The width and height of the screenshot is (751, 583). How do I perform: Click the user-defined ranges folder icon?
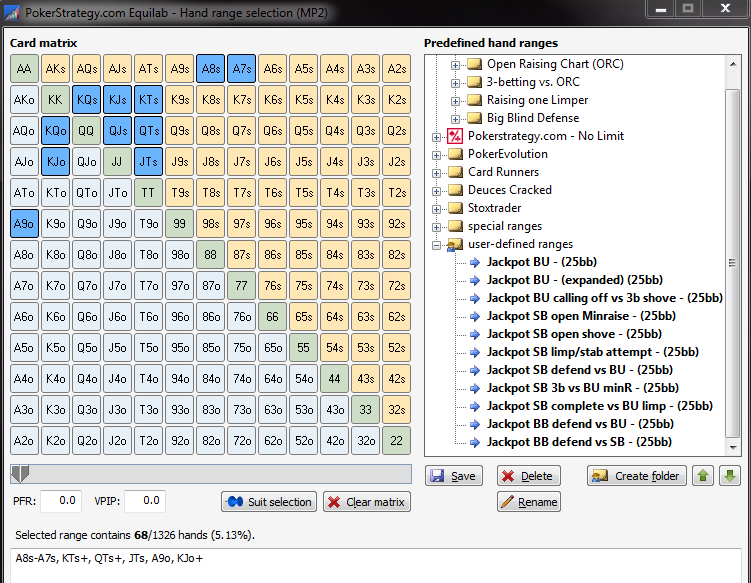[454, 244]
